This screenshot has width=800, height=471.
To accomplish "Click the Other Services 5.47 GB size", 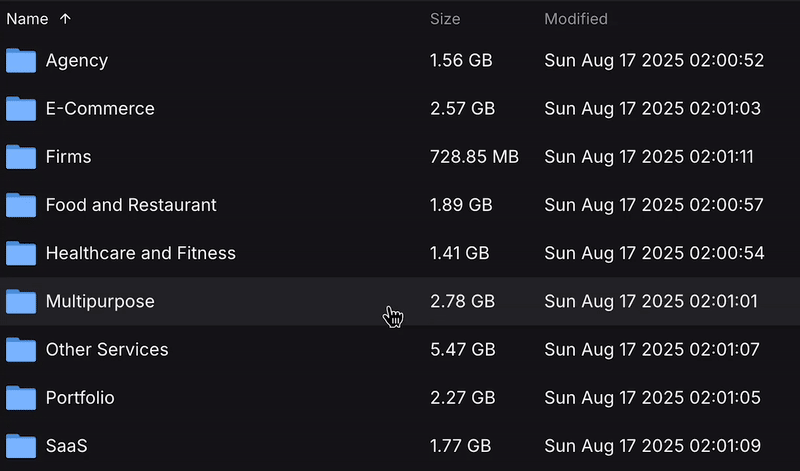I will [x=462, y=350].
